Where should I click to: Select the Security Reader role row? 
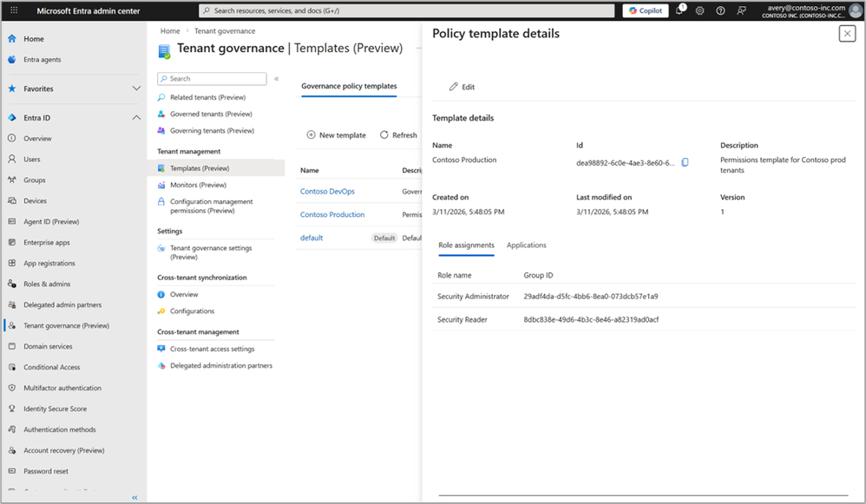[x=644, y=319]
